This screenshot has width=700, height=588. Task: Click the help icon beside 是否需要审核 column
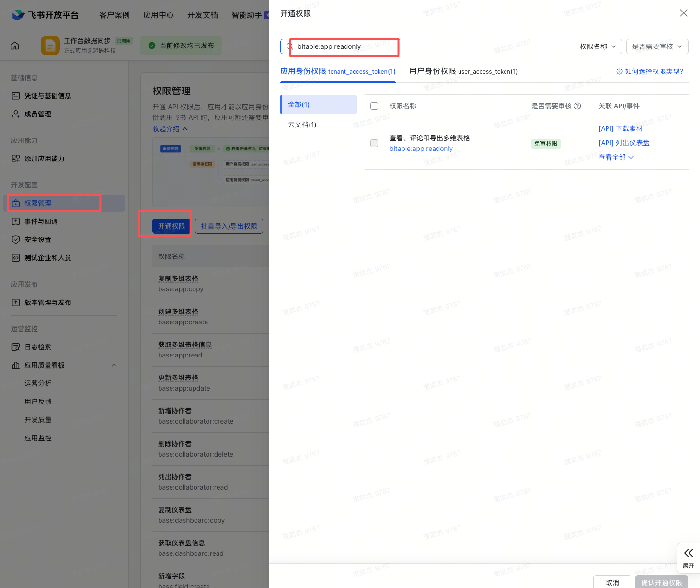pos(577,106)
